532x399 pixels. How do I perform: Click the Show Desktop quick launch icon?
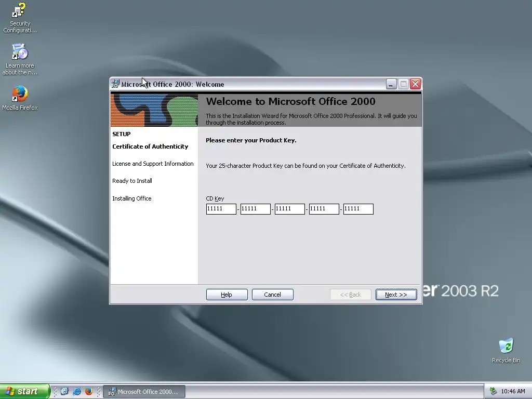click(x=64, y=391)
